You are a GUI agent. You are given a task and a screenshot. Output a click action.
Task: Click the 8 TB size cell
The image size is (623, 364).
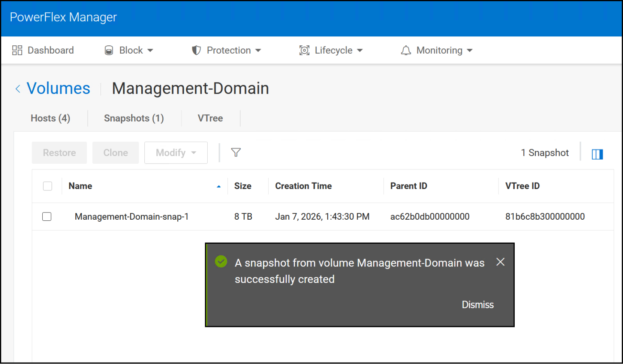[243, 217]
